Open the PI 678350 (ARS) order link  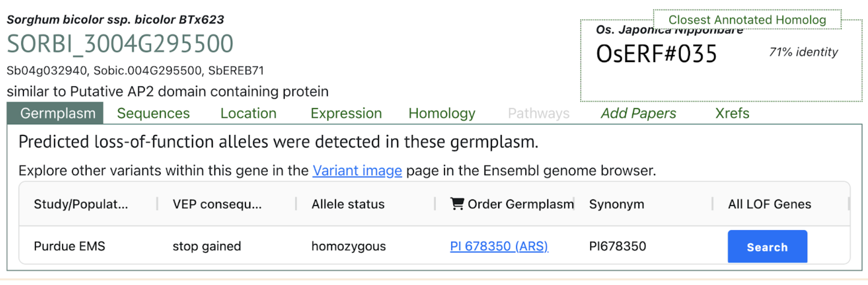(499, 246)
